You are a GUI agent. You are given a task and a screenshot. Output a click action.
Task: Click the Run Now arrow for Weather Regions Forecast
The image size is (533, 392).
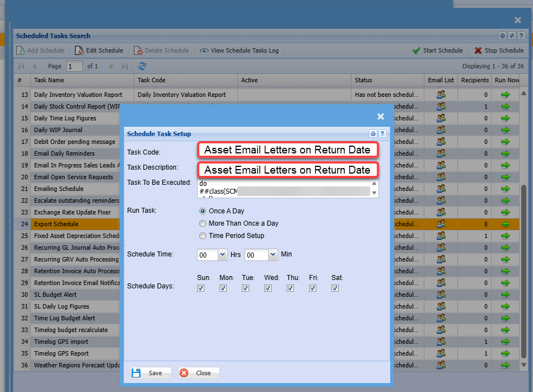point(506,365)
